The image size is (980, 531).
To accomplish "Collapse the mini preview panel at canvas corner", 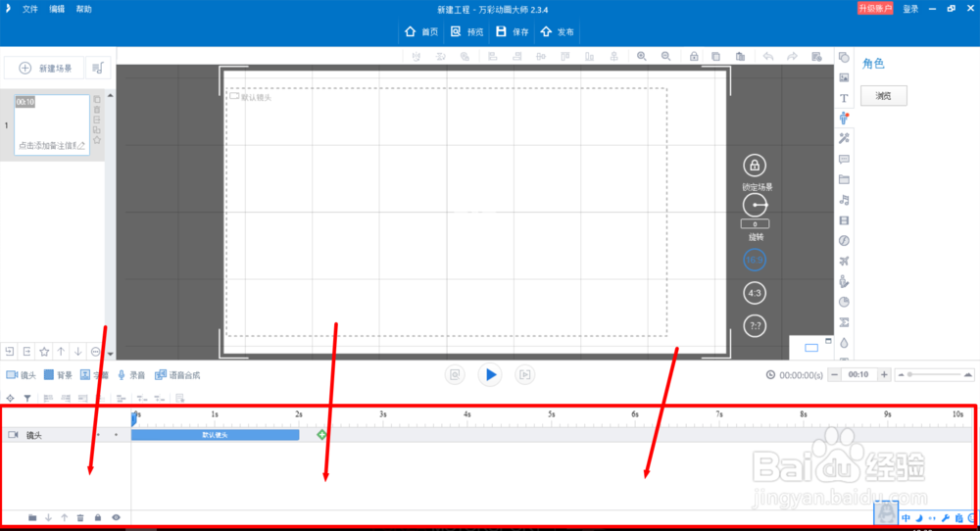I will point(828,341).
